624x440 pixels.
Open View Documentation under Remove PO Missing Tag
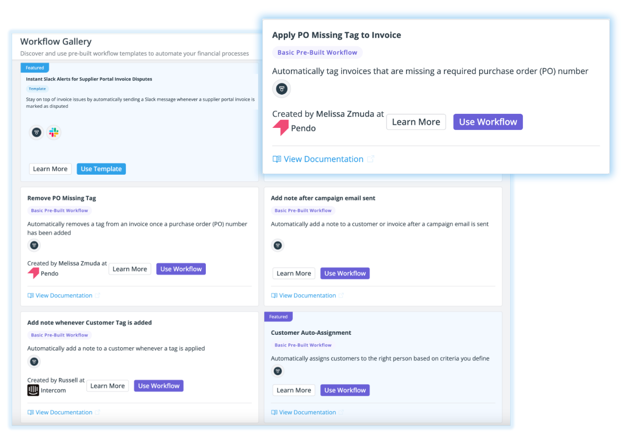click(64, 295)
